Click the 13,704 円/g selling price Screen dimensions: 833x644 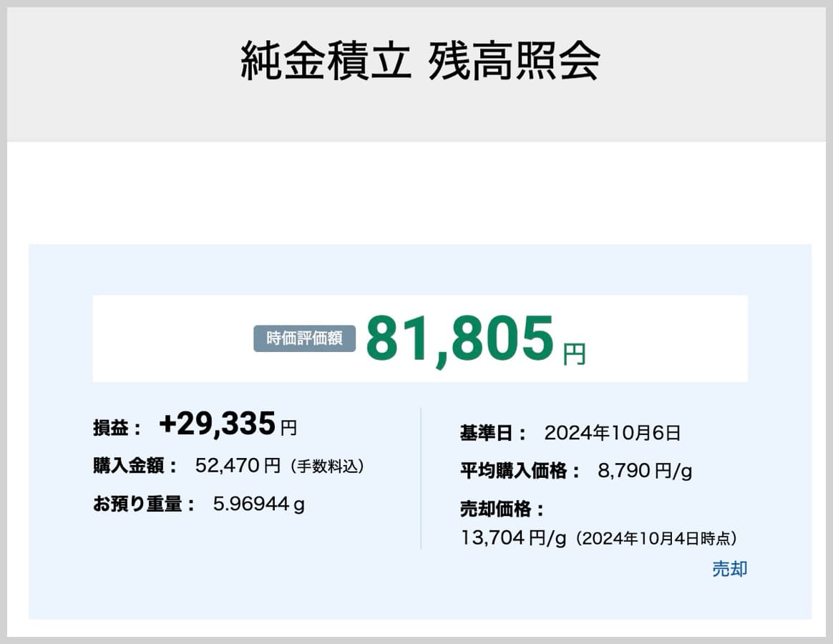pos(514,538)
